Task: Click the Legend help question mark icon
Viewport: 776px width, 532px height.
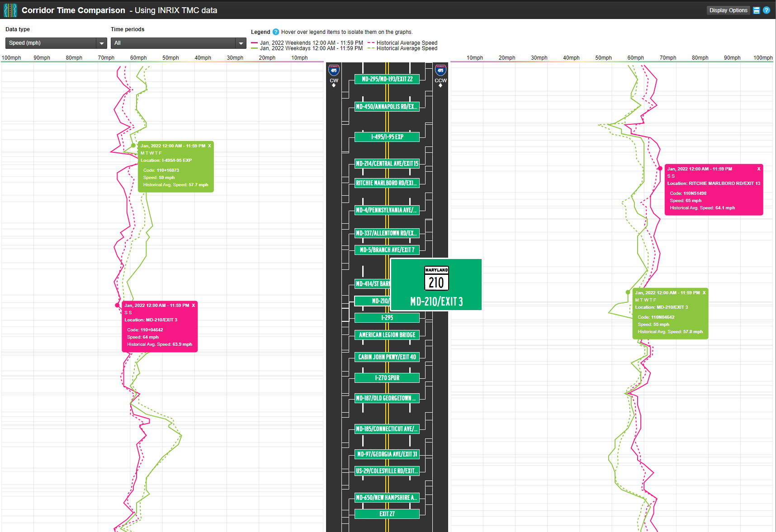Action: pyautogui.click(x=276, y=32)
